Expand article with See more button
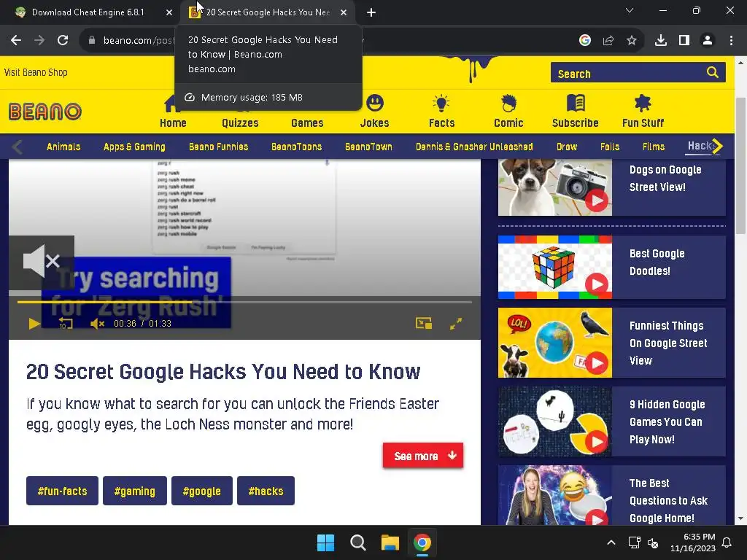747x560 pixels. 422,456
